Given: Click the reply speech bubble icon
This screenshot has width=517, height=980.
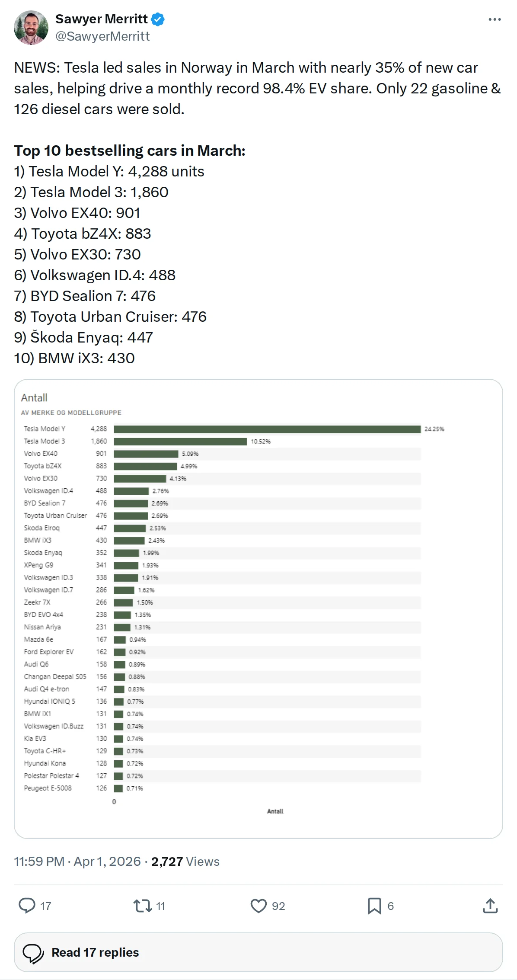Looking at the screenshot, I should coord(27,905).
